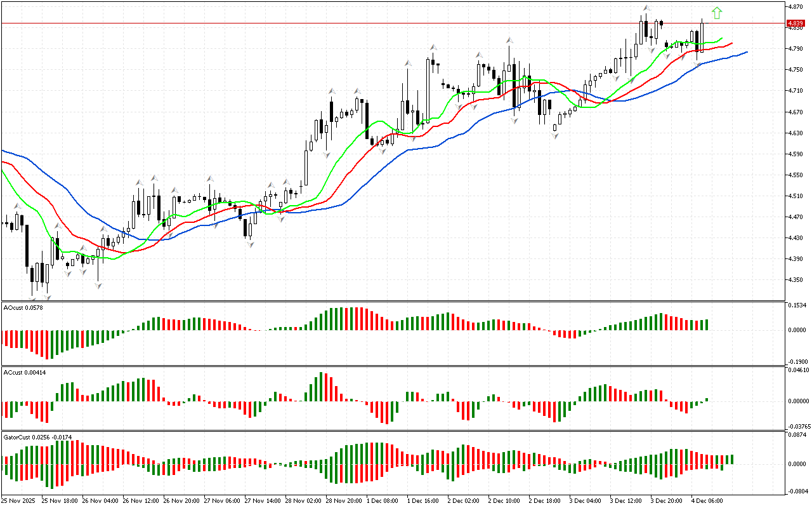The width and height of the screenshot is (812, 508).
Task: Select the 4 Dec 06:00 time label
Action: 707,501
